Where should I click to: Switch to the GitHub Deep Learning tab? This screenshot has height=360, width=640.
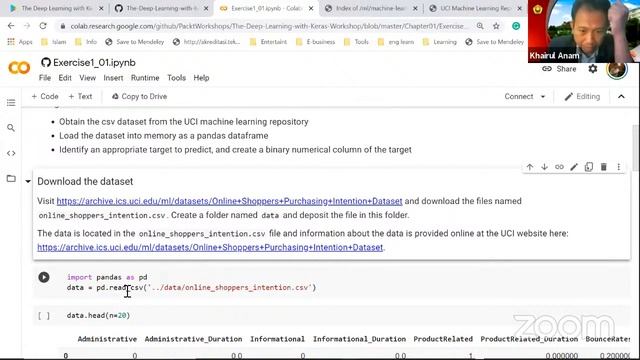point(160,8)
